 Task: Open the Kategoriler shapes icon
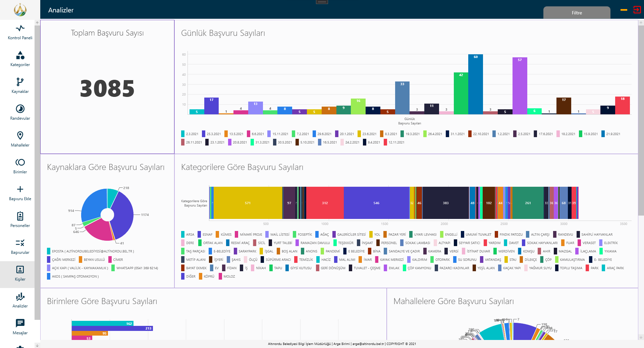pos(20,55)
